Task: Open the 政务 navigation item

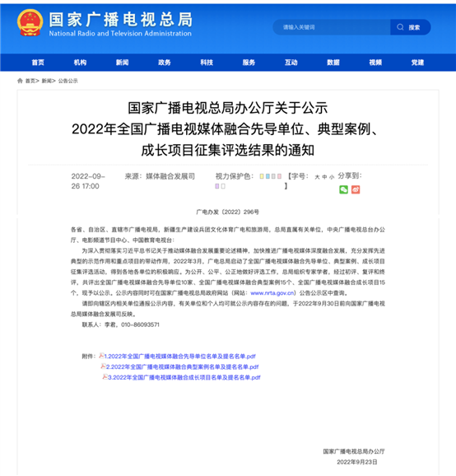Action: [x=165, y=63]
